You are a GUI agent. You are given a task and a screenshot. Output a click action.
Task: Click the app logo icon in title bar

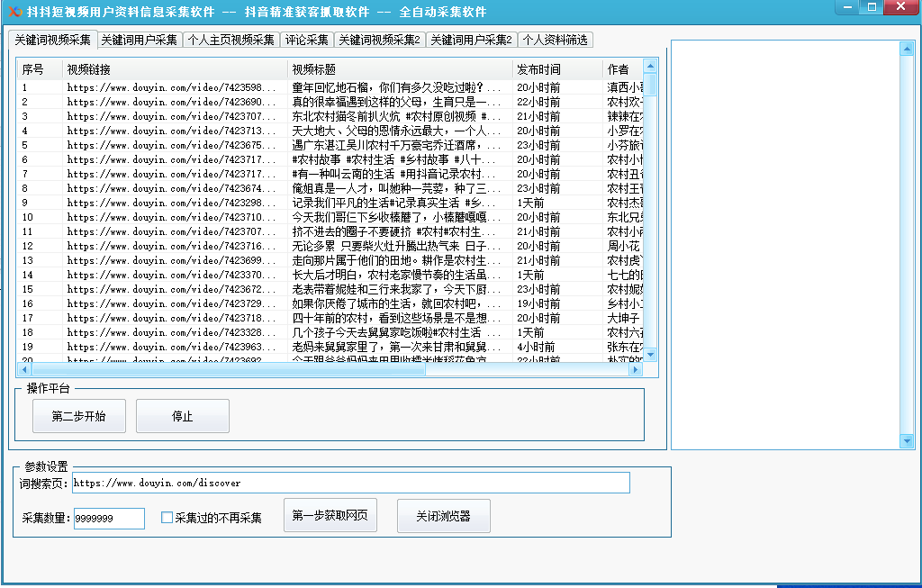(14, 12)
